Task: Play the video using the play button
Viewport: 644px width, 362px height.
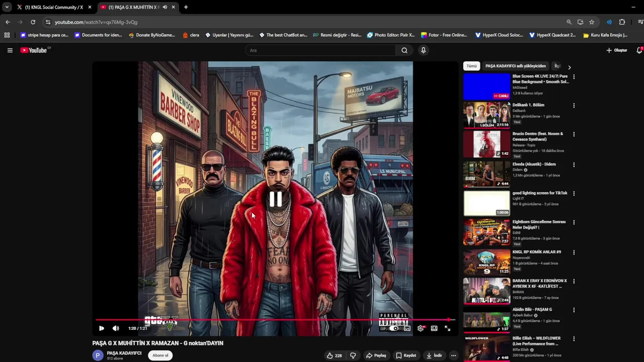Action: tap(102, 328)
